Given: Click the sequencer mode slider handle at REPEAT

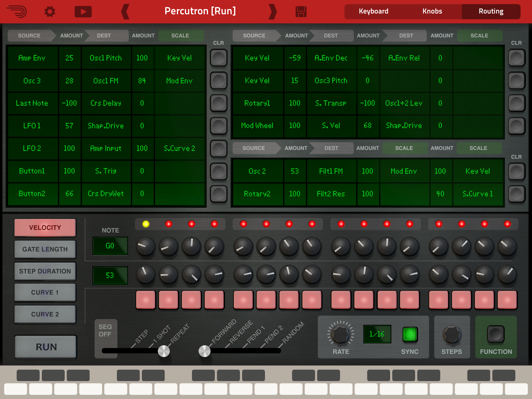Looking at the screenshot, I should pyautogui.click(x=164, y=351).
